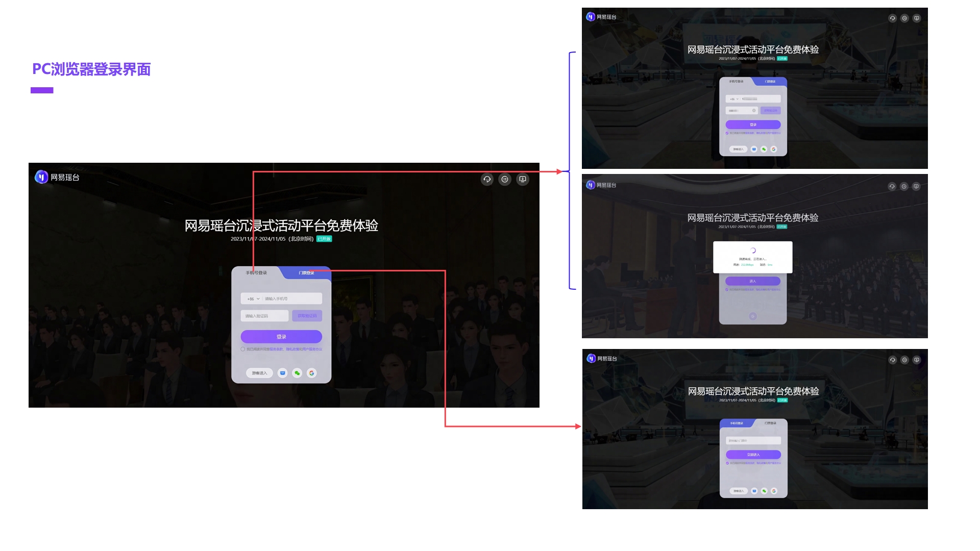Click headset icon in the loading dialog screenshot
This screenshot has width=980, height=551.
pos(892,186)
